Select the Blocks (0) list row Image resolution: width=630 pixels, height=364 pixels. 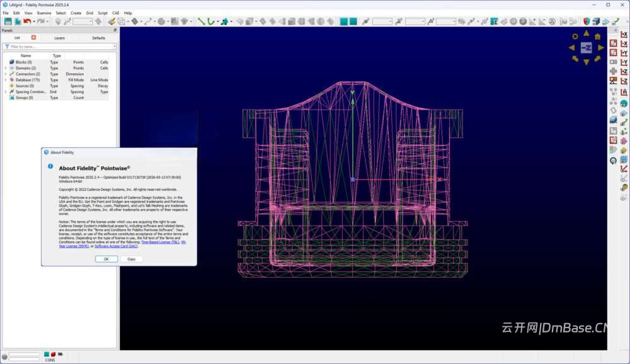59,62
